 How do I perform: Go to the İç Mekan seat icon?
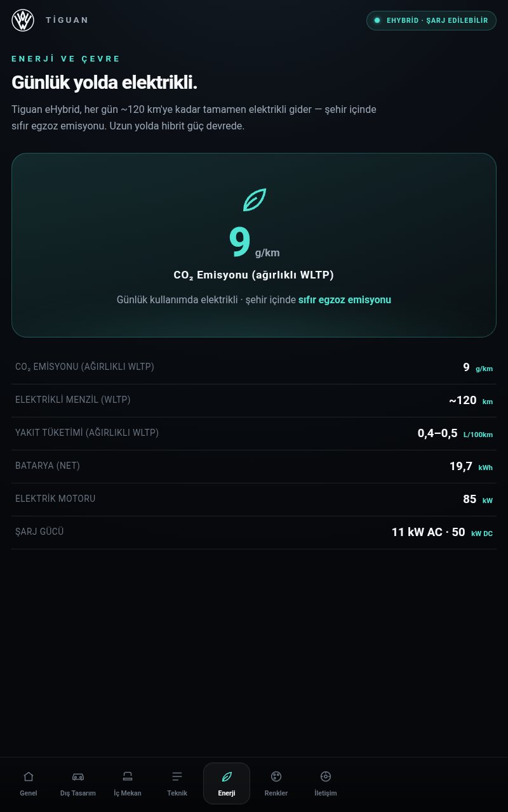128,776
